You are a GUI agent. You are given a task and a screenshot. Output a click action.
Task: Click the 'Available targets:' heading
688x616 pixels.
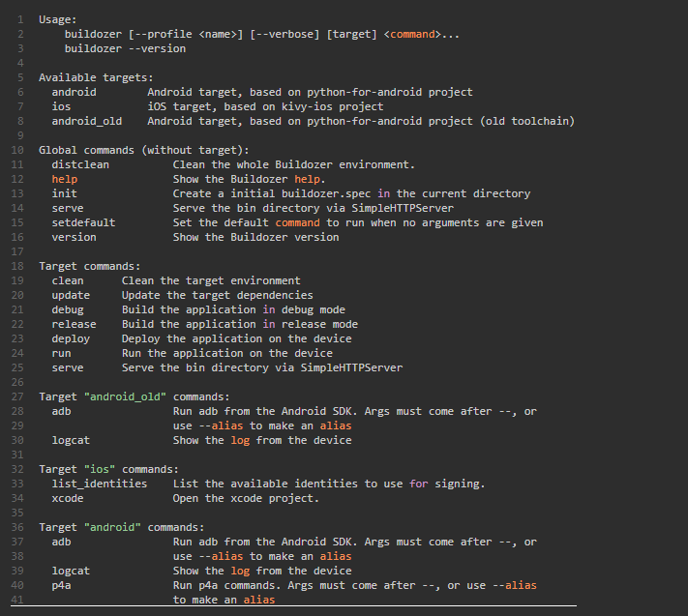pos(96,77)
